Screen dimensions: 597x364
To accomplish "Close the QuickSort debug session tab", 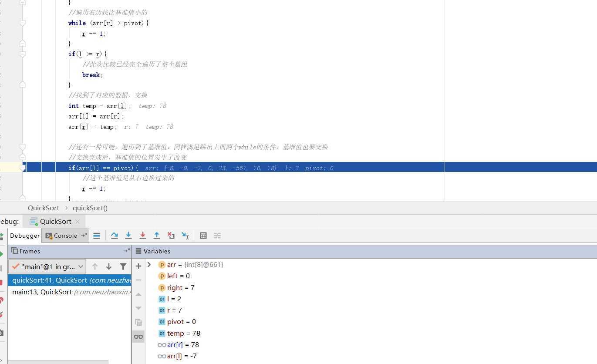I will 78,222.
